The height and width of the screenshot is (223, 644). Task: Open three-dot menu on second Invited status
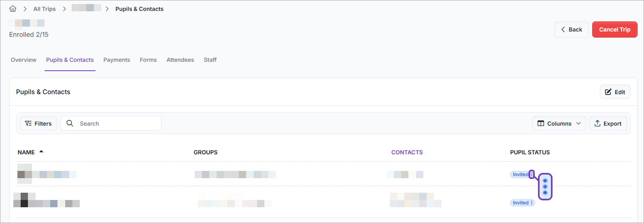click(x=532, y=203)
